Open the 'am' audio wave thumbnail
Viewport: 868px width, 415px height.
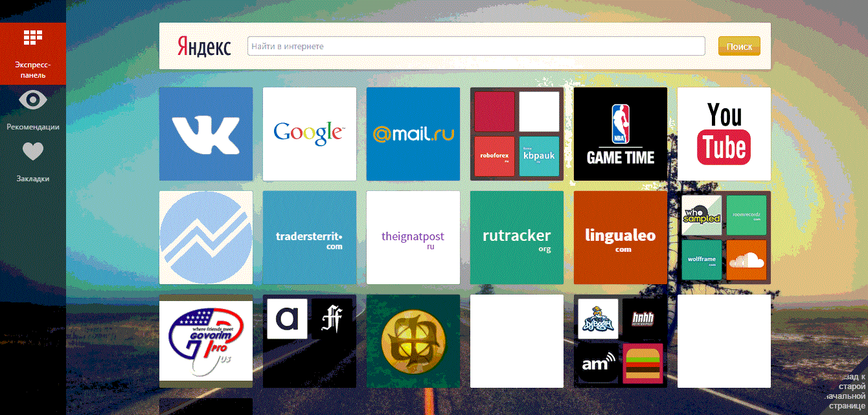(x=599, y=363)
